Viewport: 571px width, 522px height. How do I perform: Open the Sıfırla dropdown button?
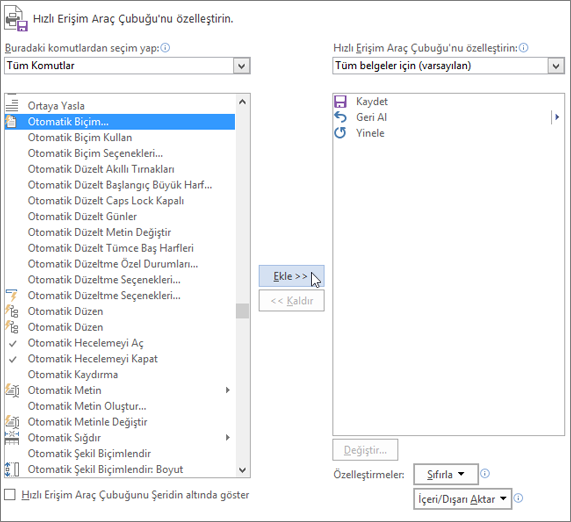pos(446,474)
